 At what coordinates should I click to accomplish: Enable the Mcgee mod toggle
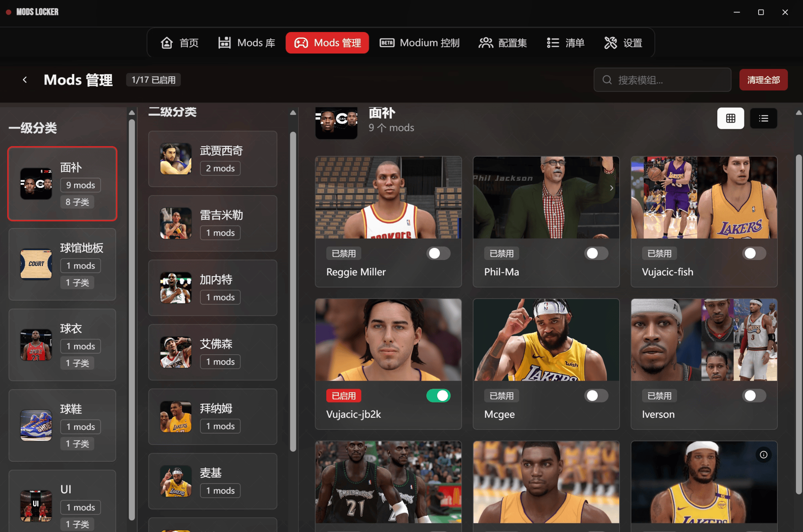tap(596, 396)
